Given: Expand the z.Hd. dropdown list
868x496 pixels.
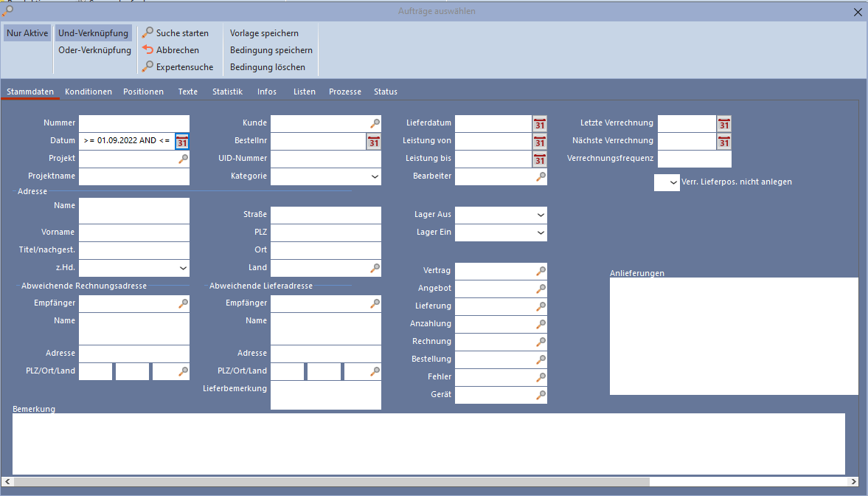Looking at the screenshot, I should click(183, 268).
